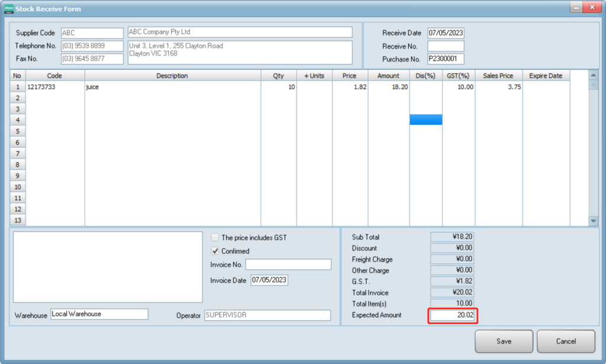Image resolution: width=606 pixels, height=364 pixels.
Task: Focus the Expected Amount field
Action: coord(453,315)
